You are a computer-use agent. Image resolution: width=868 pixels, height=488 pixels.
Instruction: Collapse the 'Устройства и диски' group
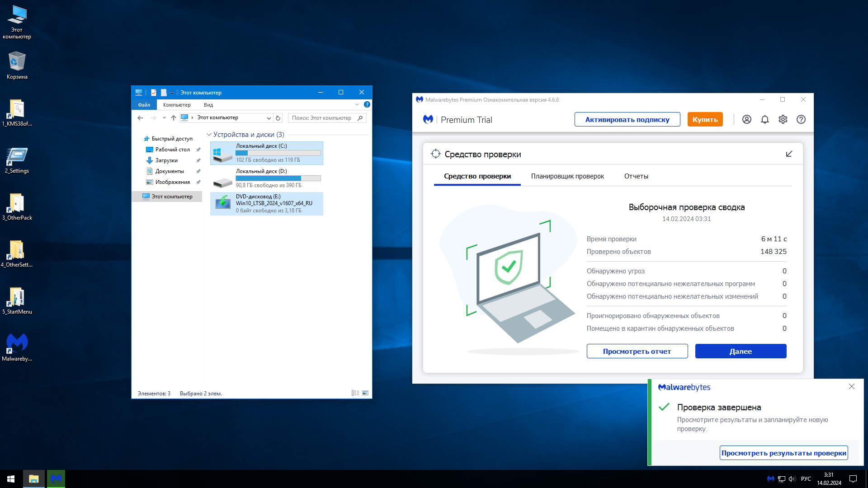209,135
